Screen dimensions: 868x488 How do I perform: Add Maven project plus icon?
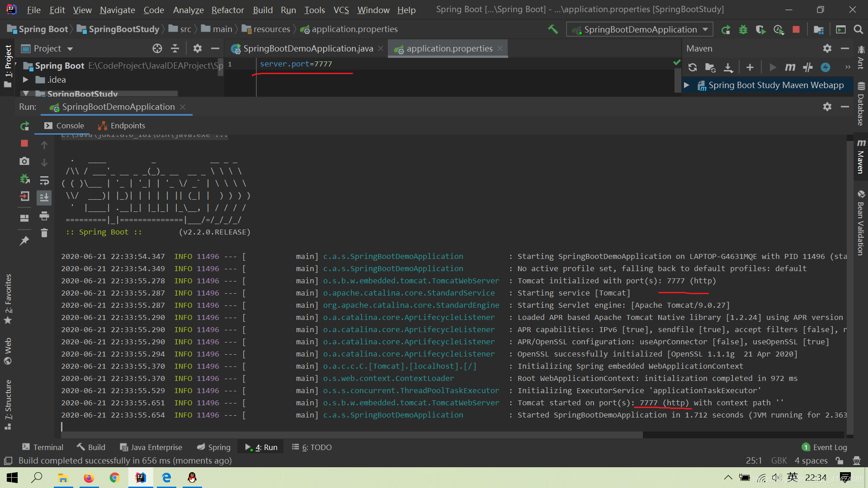pos(750,67)
